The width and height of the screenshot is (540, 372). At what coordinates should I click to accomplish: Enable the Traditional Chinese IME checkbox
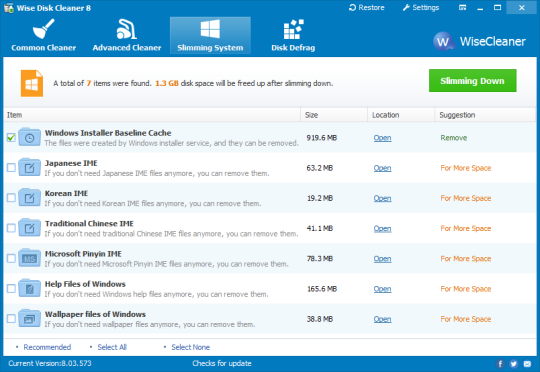11,228
